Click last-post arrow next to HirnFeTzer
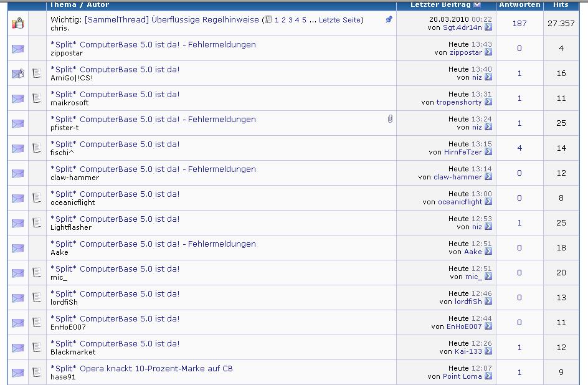 pos(488,152)
